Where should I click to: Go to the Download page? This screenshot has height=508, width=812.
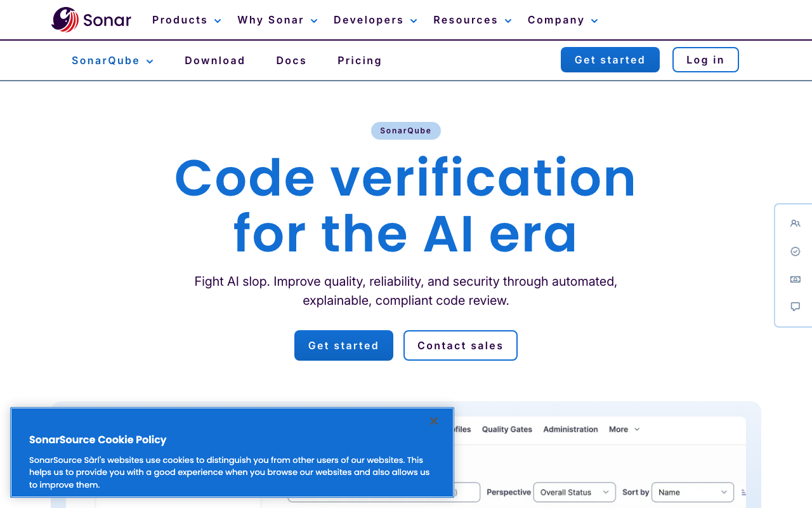point(215,61)
